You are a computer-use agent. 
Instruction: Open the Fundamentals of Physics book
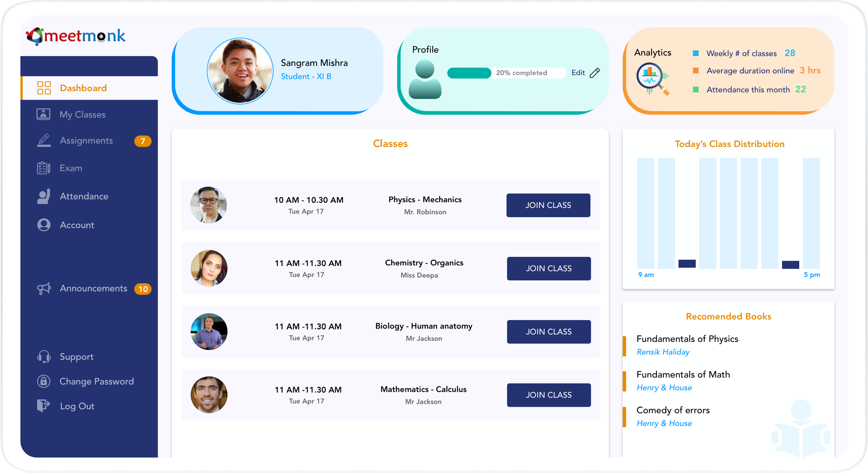pyautogui.click(x=687, y=338)
